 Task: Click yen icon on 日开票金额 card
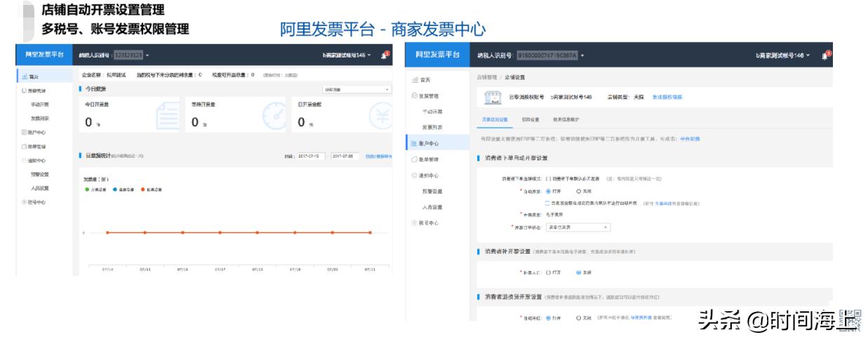380,116
